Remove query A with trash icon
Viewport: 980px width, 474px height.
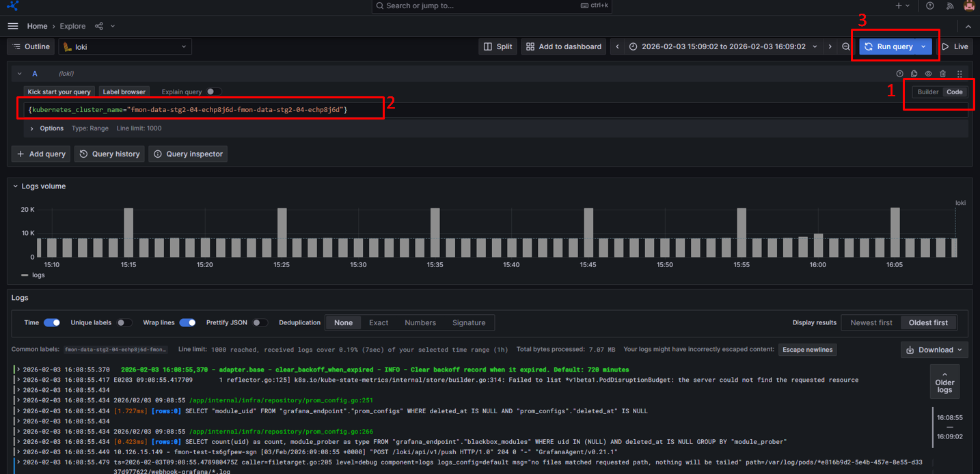pyautogui.click(x=943, y=74)
